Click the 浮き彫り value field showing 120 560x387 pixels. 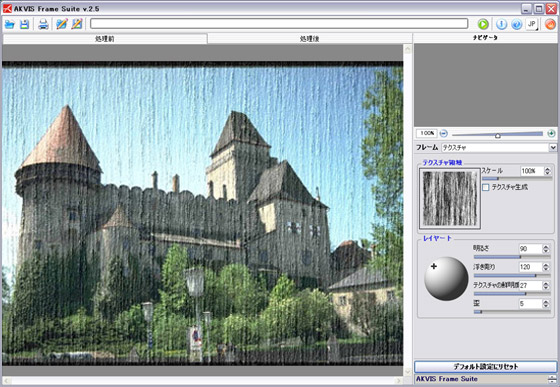pyautogui.click(x=531, y=267)
